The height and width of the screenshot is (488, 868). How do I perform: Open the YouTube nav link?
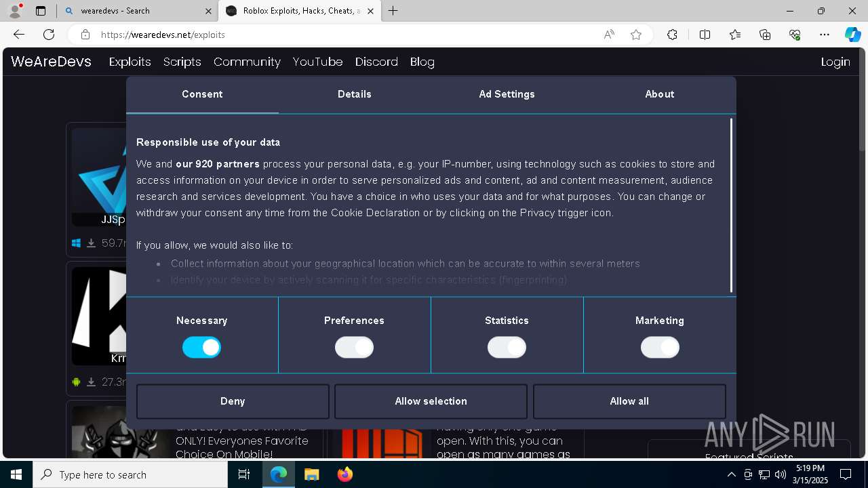coord(317,62)
